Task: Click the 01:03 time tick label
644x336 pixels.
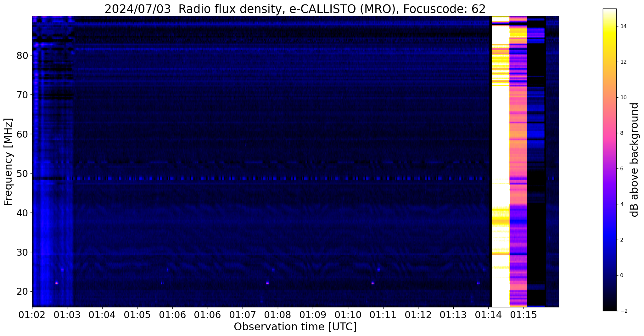Action: click(67, 315)
